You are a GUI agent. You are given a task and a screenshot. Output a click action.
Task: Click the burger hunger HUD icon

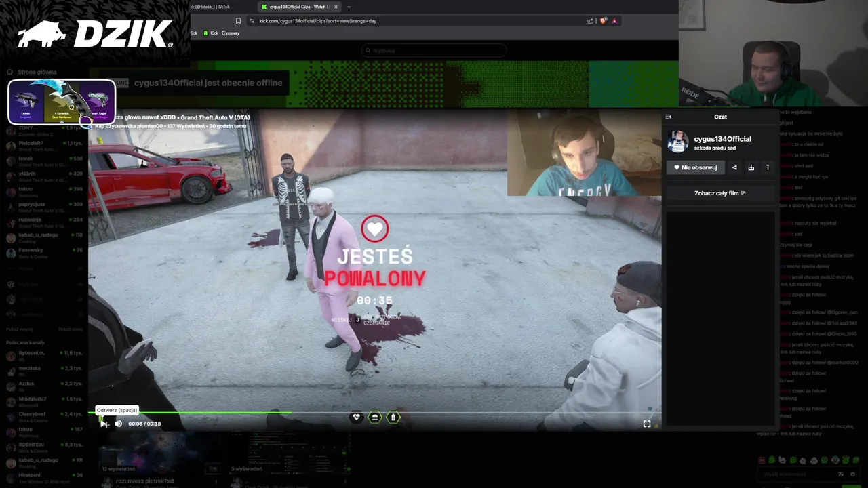point(375,418)
